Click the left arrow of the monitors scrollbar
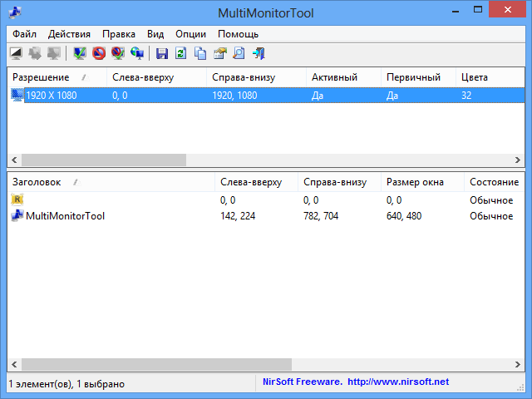532x399 pixels. pos(14,160)
